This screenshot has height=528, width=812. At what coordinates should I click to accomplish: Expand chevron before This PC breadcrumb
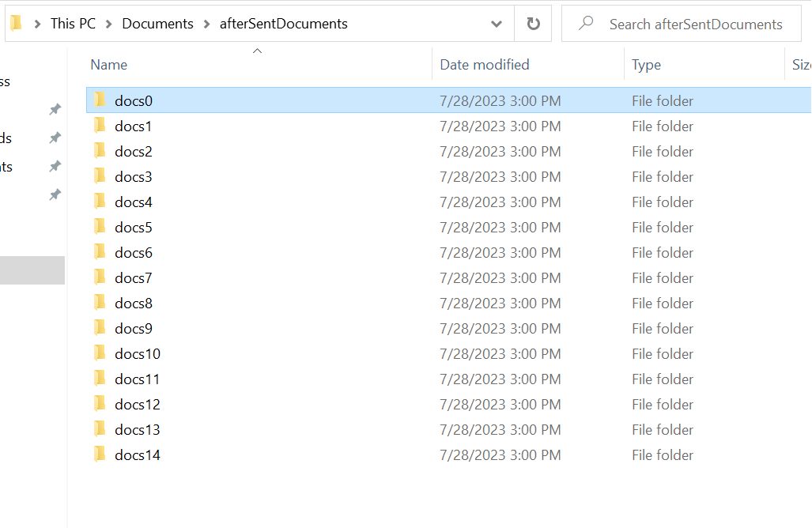point(37,24)
